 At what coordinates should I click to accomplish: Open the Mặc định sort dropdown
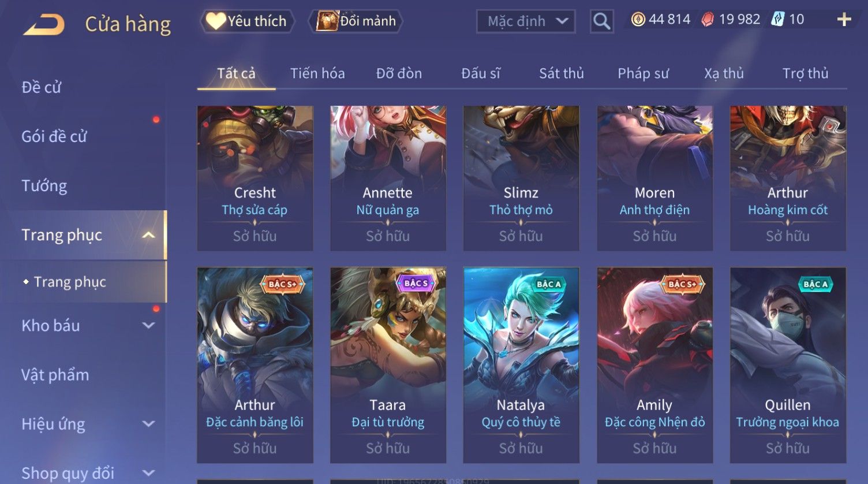526,21
